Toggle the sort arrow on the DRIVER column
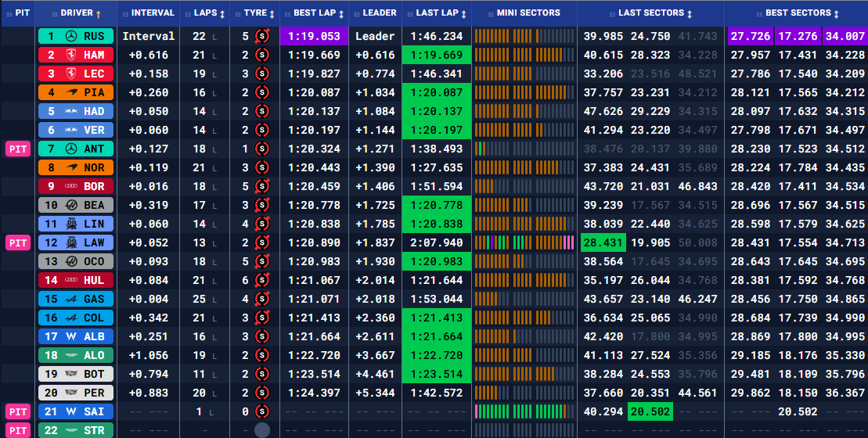 (x=98, y=13)
